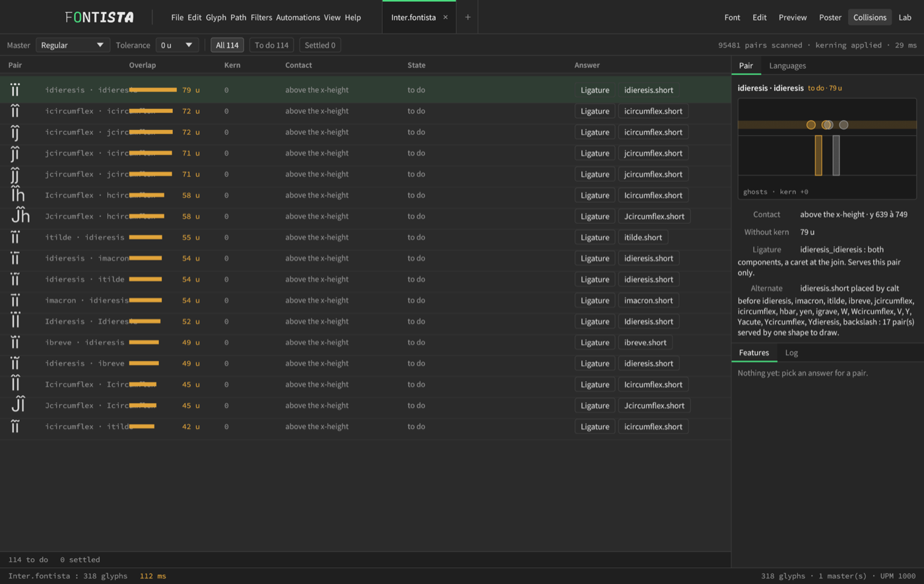
Task: Choose Ligature for imacron · idieresis row
Action: pyautogui.click(x=595, y=300)
